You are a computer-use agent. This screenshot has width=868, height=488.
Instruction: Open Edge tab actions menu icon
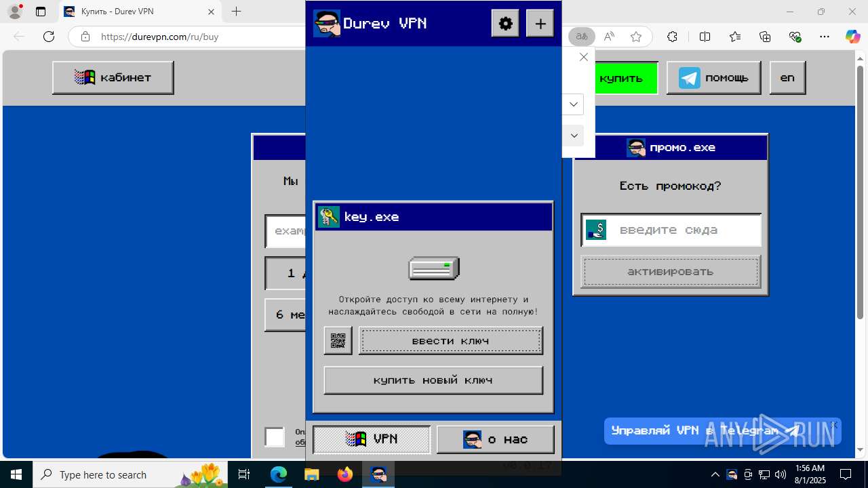click(41, 12)
